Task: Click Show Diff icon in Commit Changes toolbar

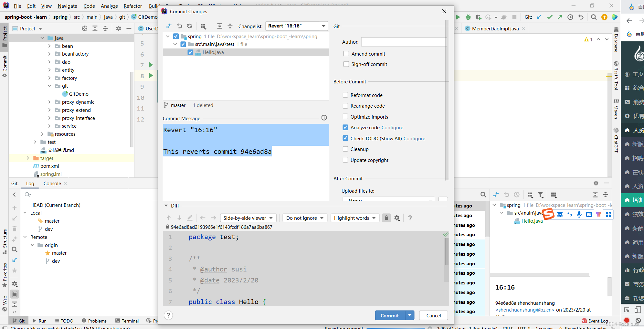Action: click(x=169, y=26)
